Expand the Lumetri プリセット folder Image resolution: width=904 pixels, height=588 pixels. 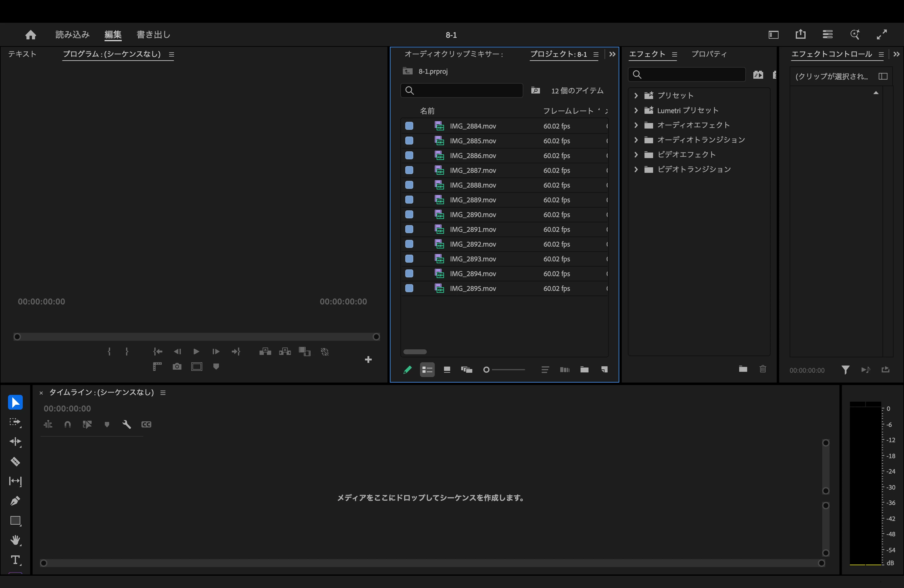point(636,110)
